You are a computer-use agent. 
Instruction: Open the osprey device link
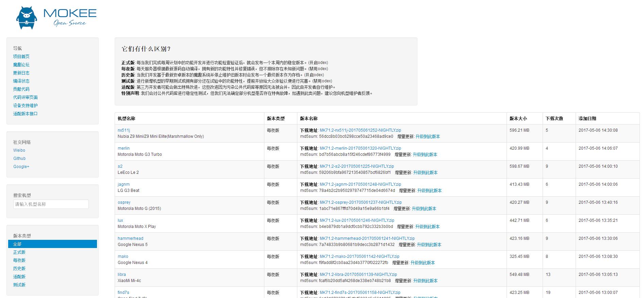[x=124, y=202]
